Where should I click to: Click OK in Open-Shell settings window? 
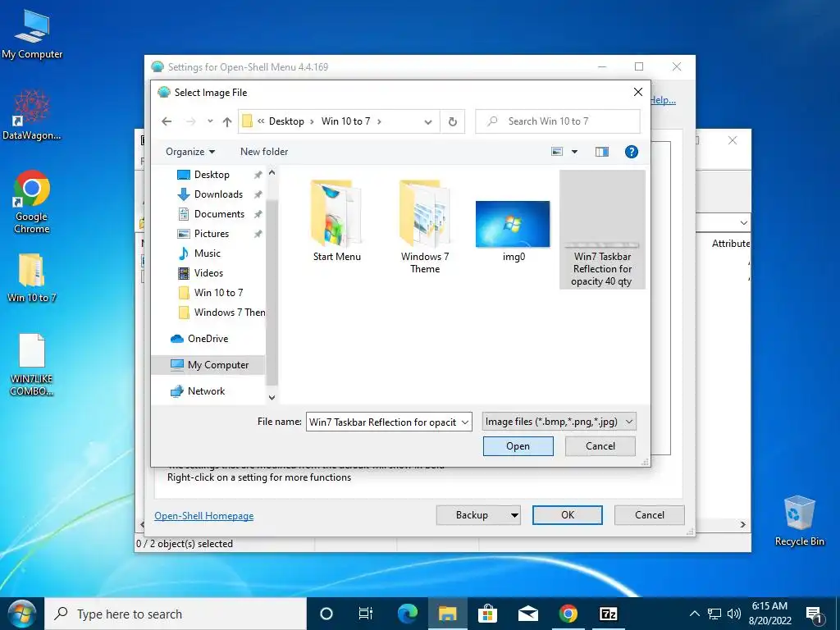click(568, 515)
